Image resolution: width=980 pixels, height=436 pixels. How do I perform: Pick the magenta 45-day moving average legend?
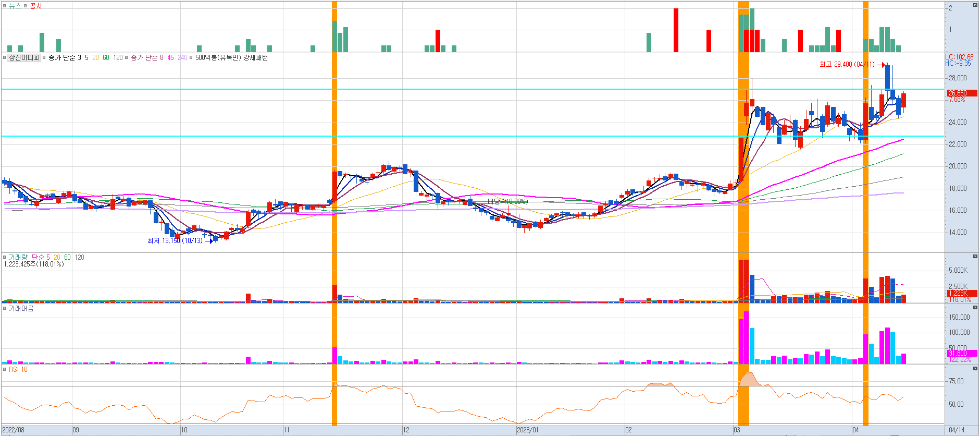(170, 57)
